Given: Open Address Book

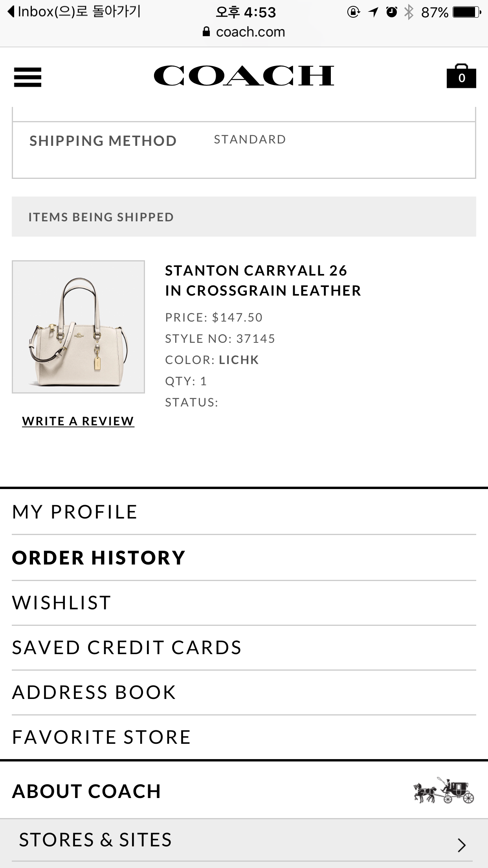Looking at the screenshot, I should [x=94, y=692].
